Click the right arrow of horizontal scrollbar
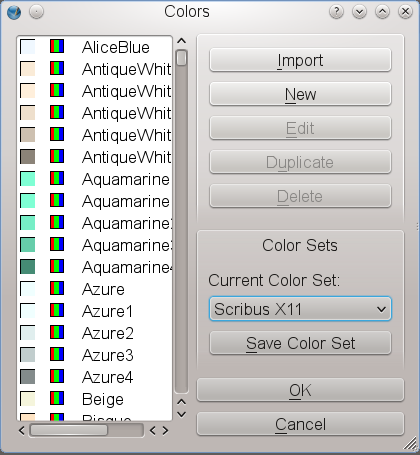Image resolution: width=420 pixels, height=455 pixels. click(x=165, y=431)
